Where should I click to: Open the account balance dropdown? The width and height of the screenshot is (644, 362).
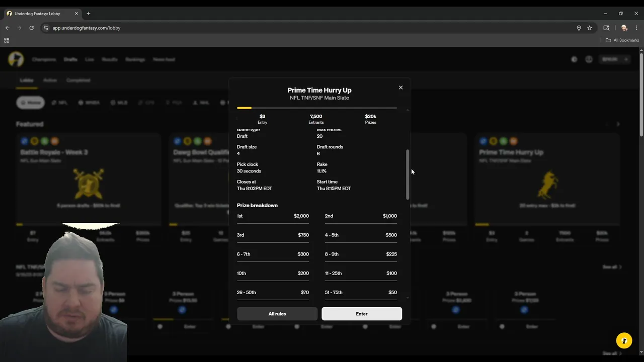616,59
